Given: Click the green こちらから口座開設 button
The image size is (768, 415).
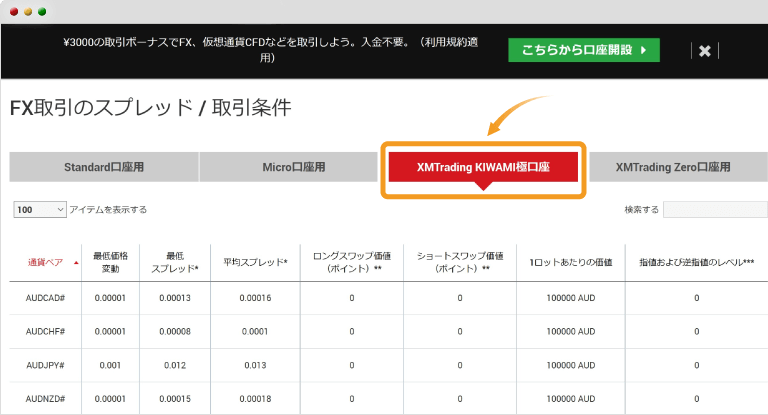Looking at the screenshot, I should click(584, 50).
